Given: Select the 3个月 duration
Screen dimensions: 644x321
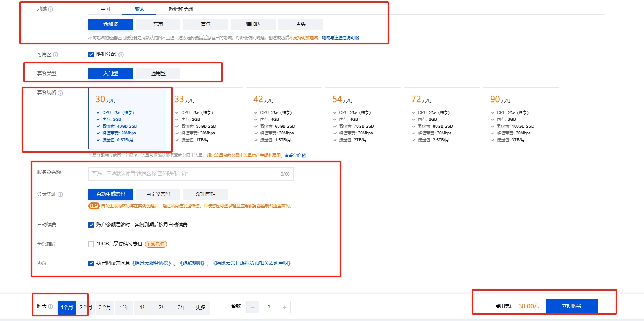Looking at the screenshot, I should 105,308.
